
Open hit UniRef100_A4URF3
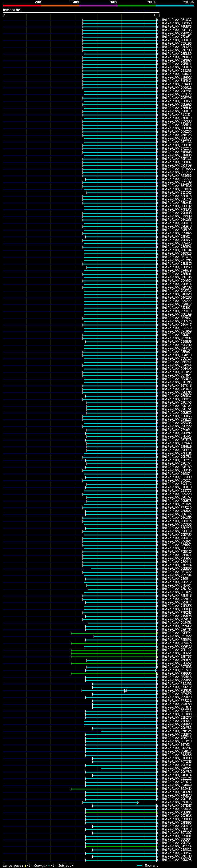tap(176, 26)
